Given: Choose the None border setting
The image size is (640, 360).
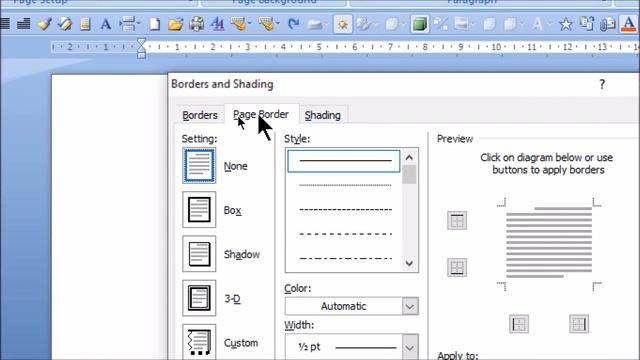Looking at the screenshot, I should [199, 166].
